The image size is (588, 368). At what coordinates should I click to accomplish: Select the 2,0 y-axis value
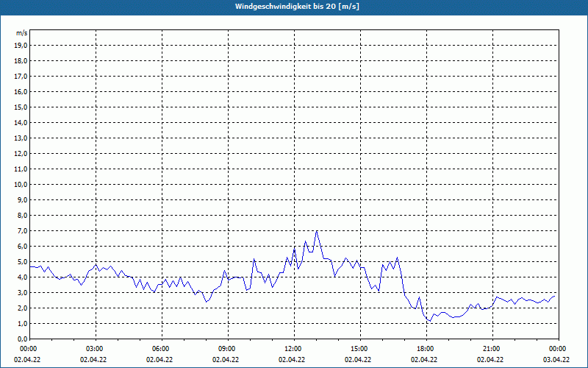[22, 308]
